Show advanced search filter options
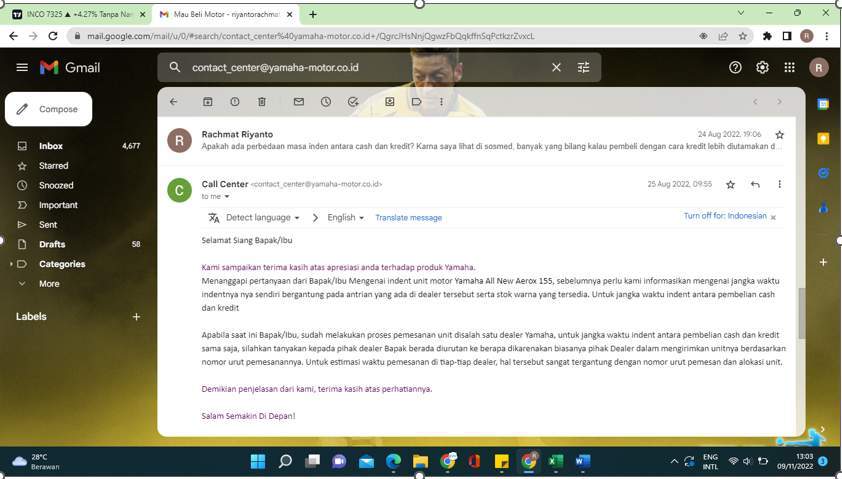This screenshot has height=479, width=842. (x=583, y=67)
